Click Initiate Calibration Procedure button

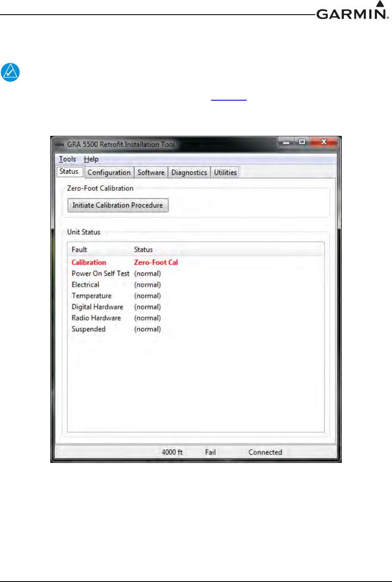point(118,205)
